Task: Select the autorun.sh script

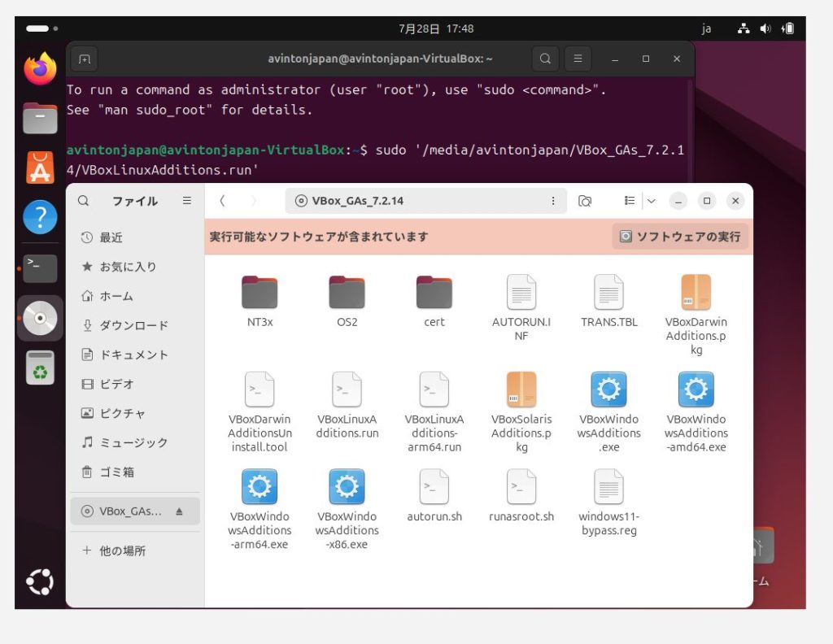Action: [434, 495]
